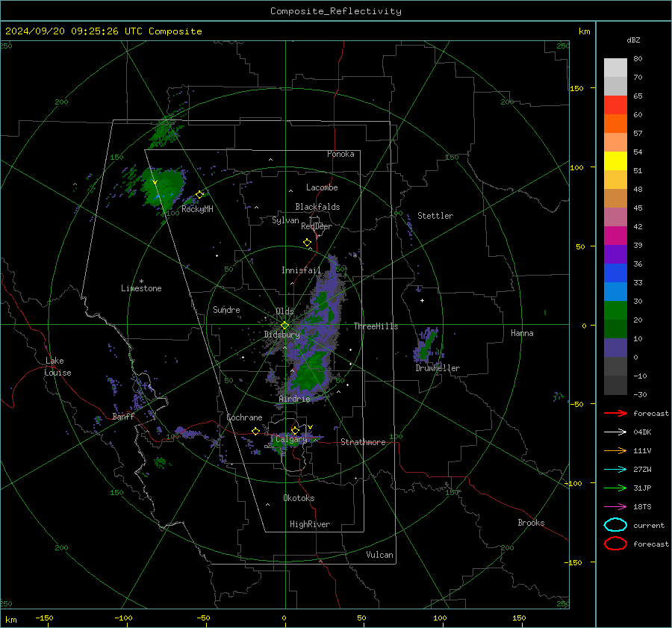Click the Ponoka town label
Image resolution: width=672 pixels, height=628 pixels.
[x=340, y=155]
